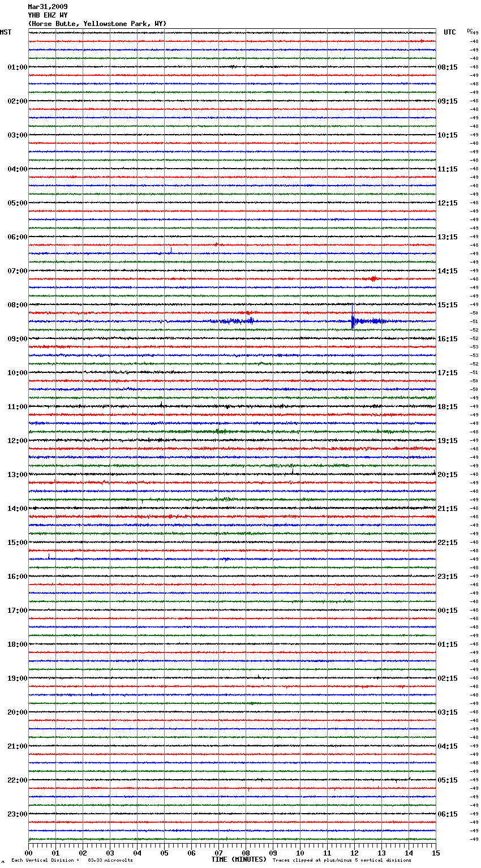Screen dimensions: 481x868
Task: Click the 23:15 UTC time label
Action: (448, 577)
